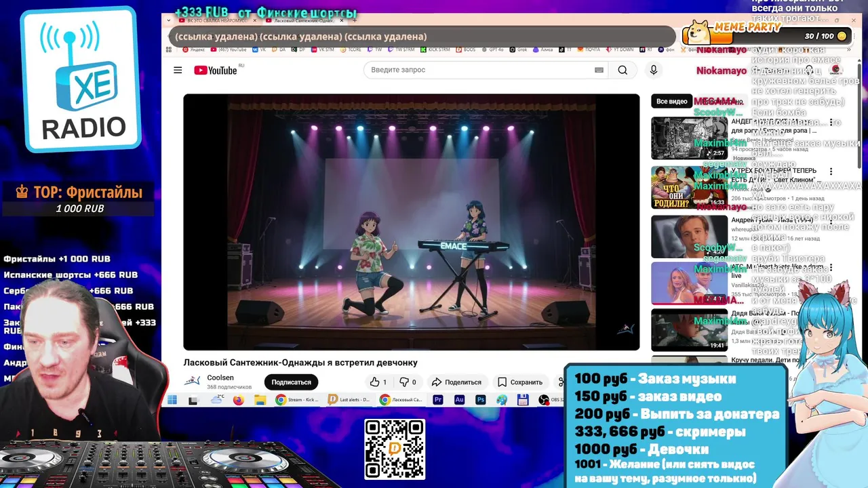Open the on-screen keyboard icon in search box
This screenshot has width=868, height=488.
coord(599,70)
